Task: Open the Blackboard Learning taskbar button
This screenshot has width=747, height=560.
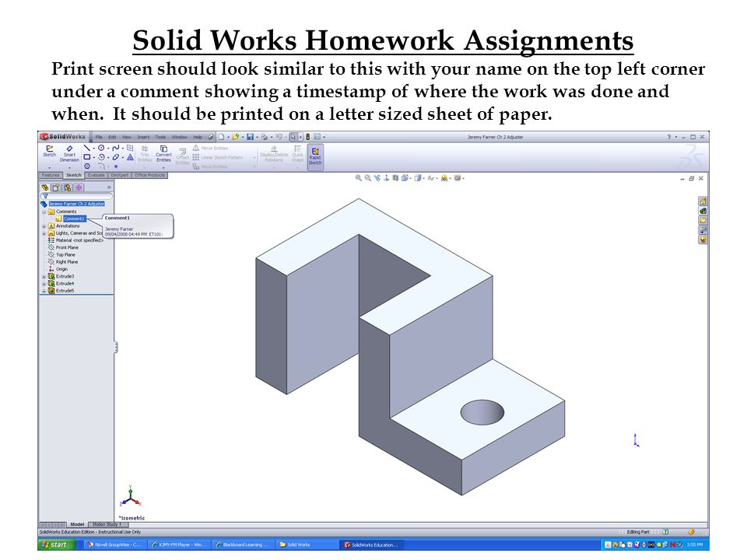Action: (x=242, y=544)
